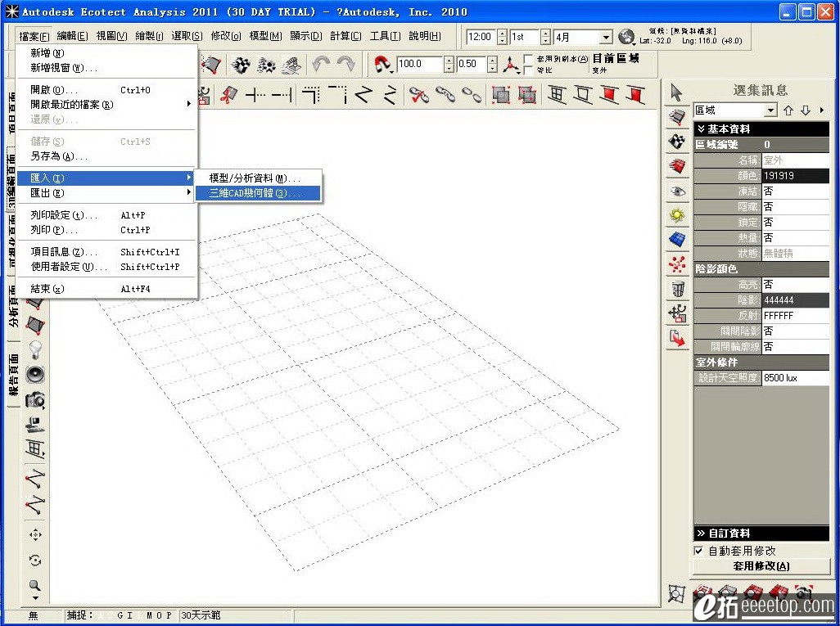Open the month 4月 dropdown

[x=606, y=37]
